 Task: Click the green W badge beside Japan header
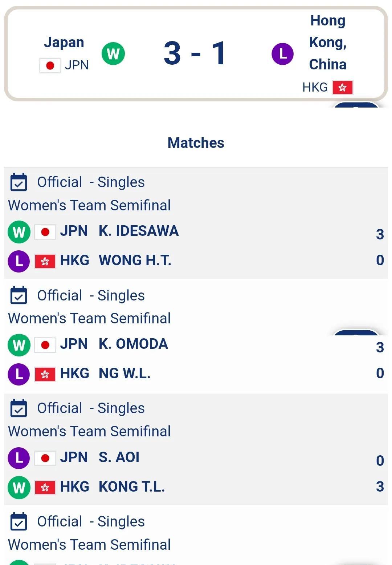[x=113, y=54]
